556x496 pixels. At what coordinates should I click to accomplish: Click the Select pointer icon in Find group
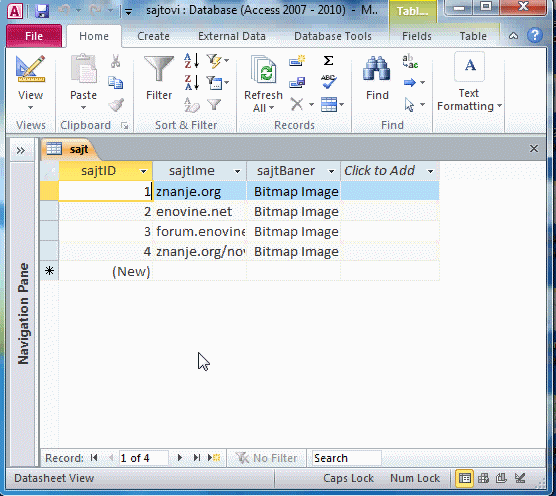[409, 105]
